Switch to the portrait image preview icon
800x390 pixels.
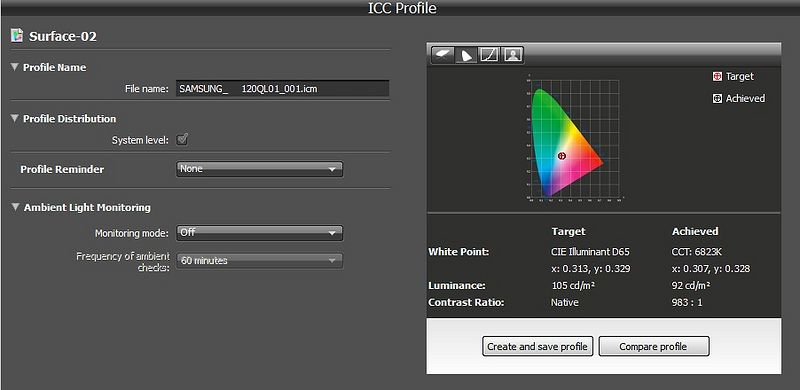point(513,55)
